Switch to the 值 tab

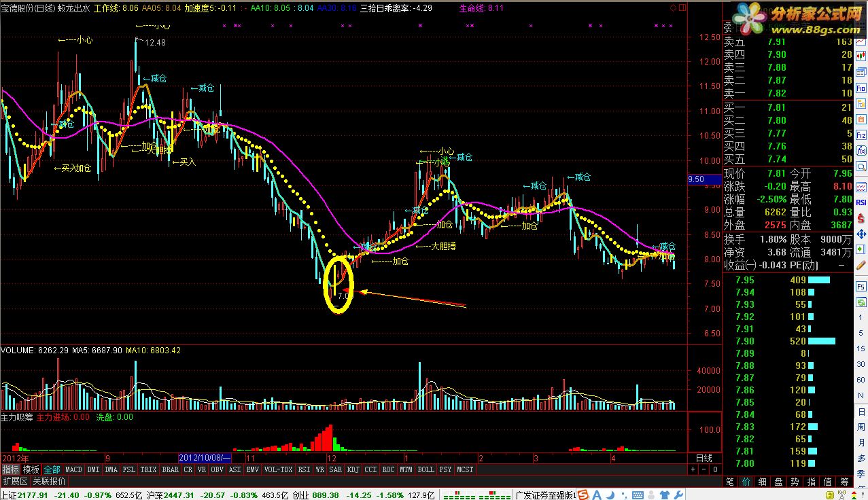click(x=827, y=481)
